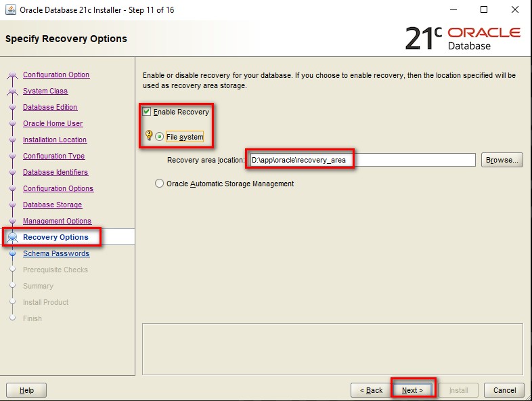Screen dimensions: 532x401
Task: Go to the Database Identifiers step
Action: (x=56, y=173)
